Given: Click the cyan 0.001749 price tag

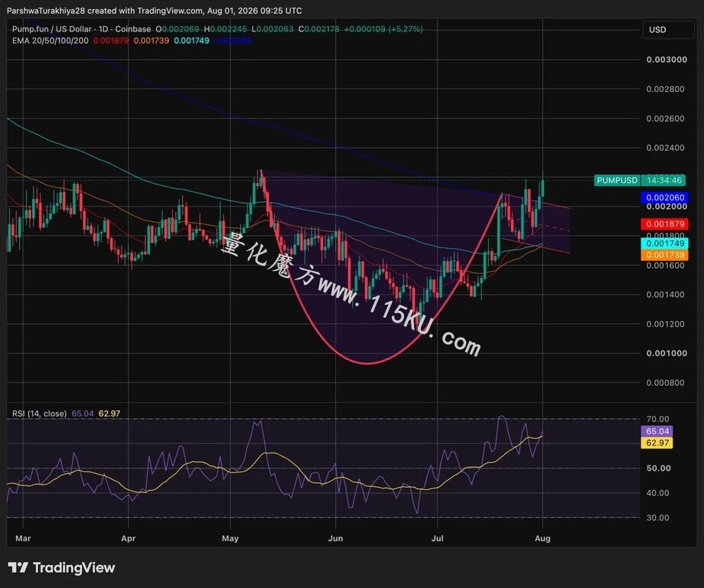Looking at the screenshot, I should pyautogui.click(x=665, y=243).
